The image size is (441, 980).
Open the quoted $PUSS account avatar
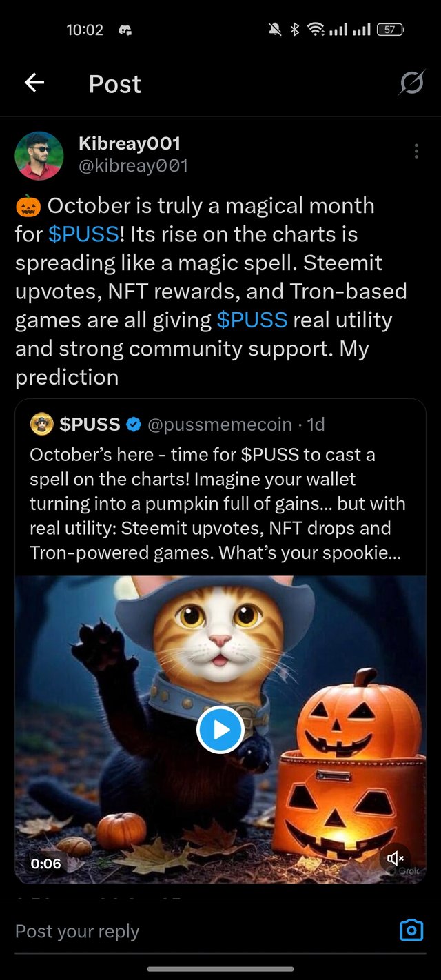click(x=42, y=425)
